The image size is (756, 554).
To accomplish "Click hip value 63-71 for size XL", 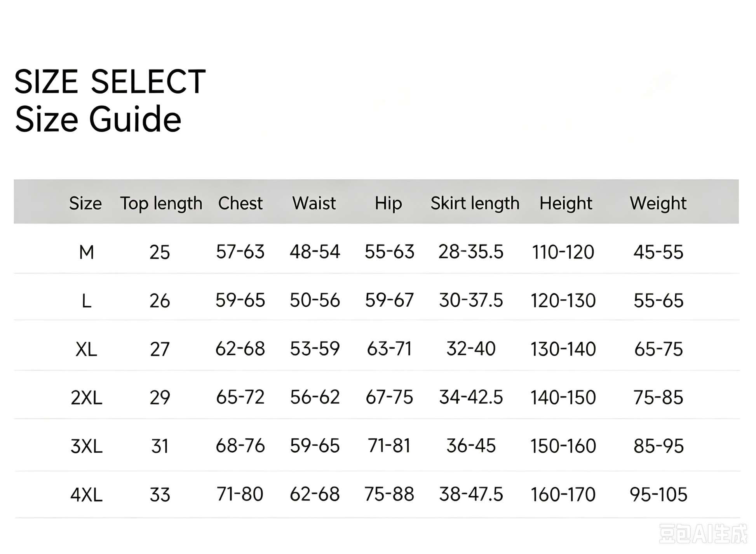I will pyautogui.click(x=389, y=349).
